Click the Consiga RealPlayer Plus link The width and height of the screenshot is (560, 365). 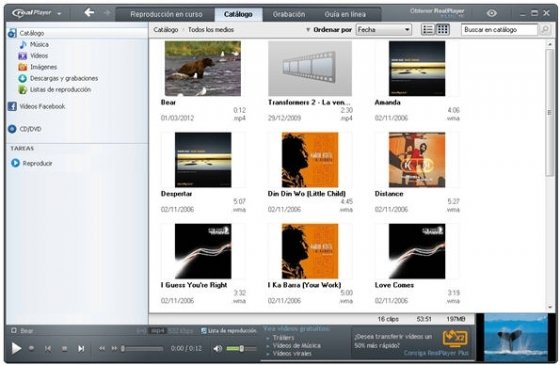(436, 353)
